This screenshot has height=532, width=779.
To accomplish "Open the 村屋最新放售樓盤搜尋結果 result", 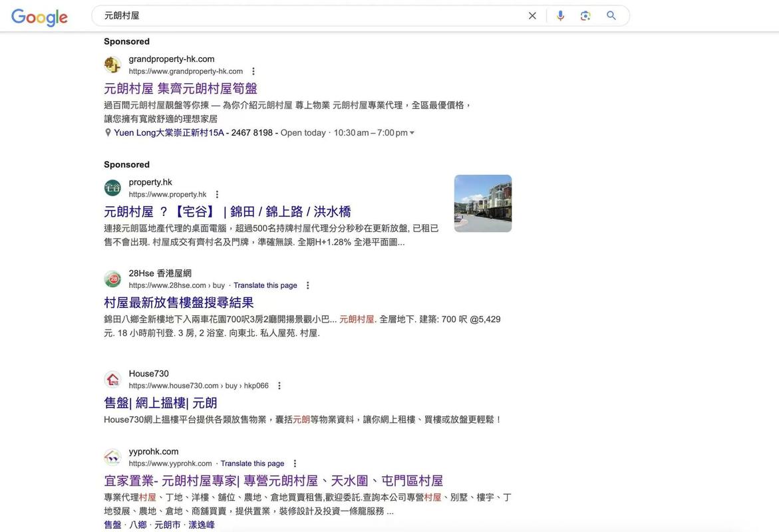I will point(179,303).
